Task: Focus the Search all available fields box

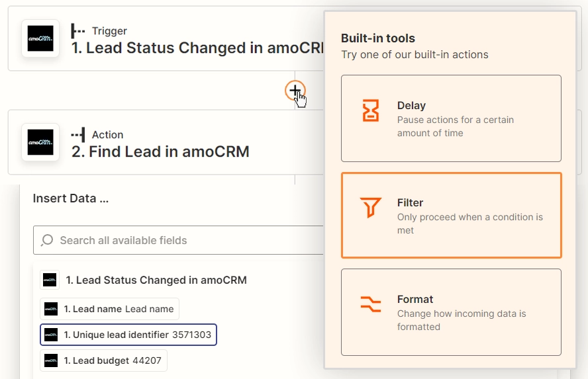Action: [178, 240]
